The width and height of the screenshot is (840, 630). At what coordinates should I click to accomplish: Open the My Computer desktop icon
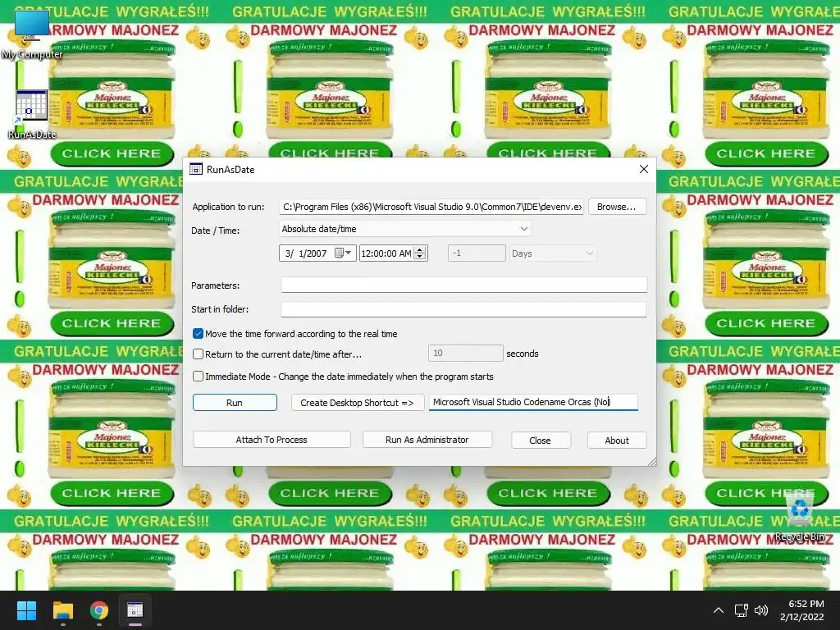[x=31, y=33]
